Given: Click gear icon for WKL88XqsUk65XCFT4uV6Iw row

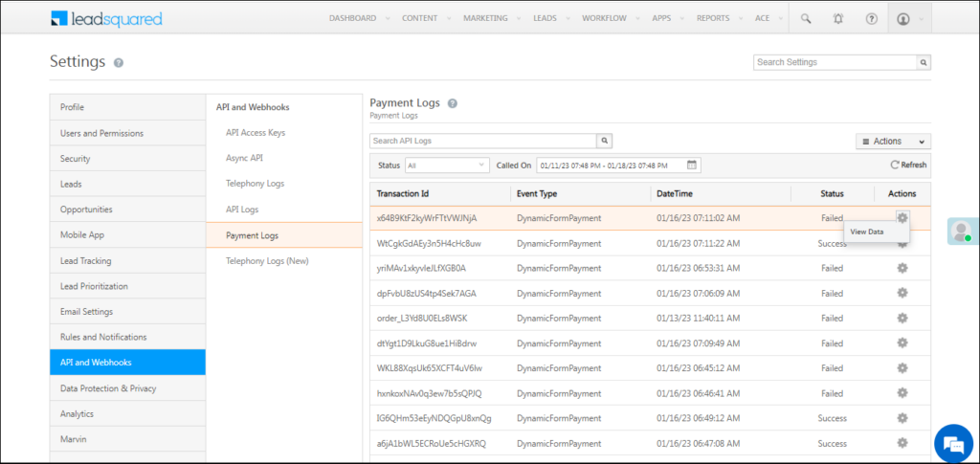Looking at the screenshot, I should [x=902, y=367].
